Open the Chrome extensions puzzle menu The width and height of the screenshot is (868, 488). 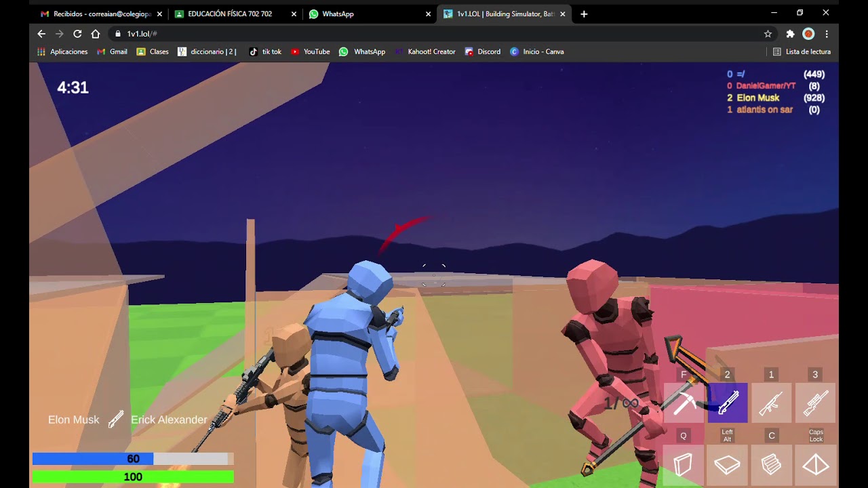pyautogui.click(x=790, y=33)
